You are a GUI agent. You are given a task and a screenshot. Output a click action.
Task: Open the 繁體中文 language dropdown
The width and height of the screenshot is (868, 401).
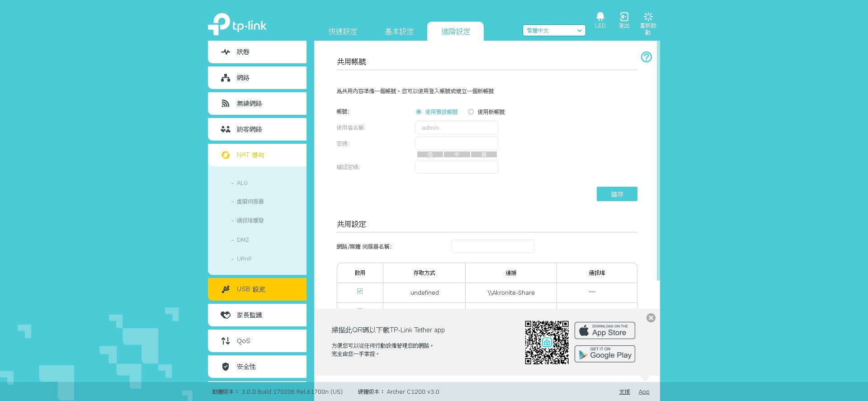(x=554, y=30)
